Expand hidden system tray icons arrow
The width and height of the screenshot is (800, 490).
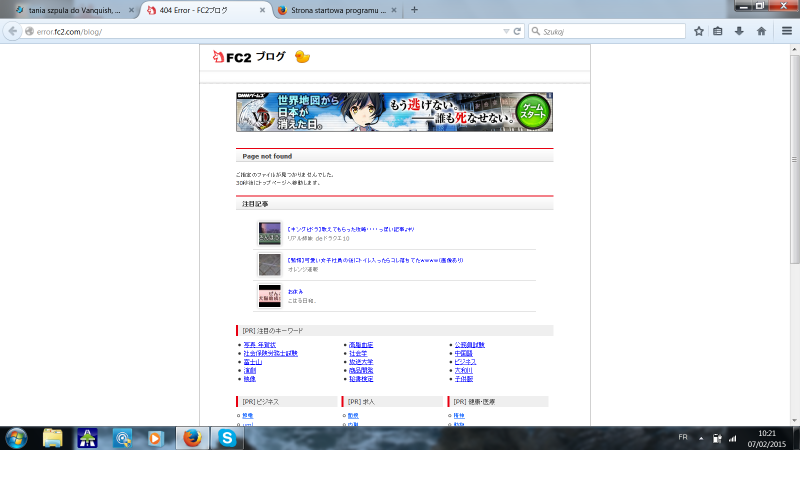(701, 438)
